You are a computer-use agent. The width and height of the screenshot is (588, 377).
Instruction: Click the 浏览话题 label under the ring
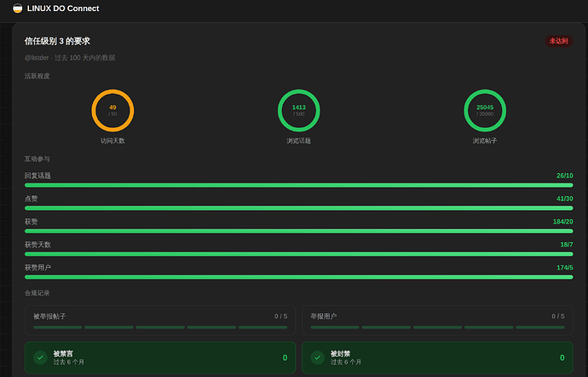click(299, 141)
